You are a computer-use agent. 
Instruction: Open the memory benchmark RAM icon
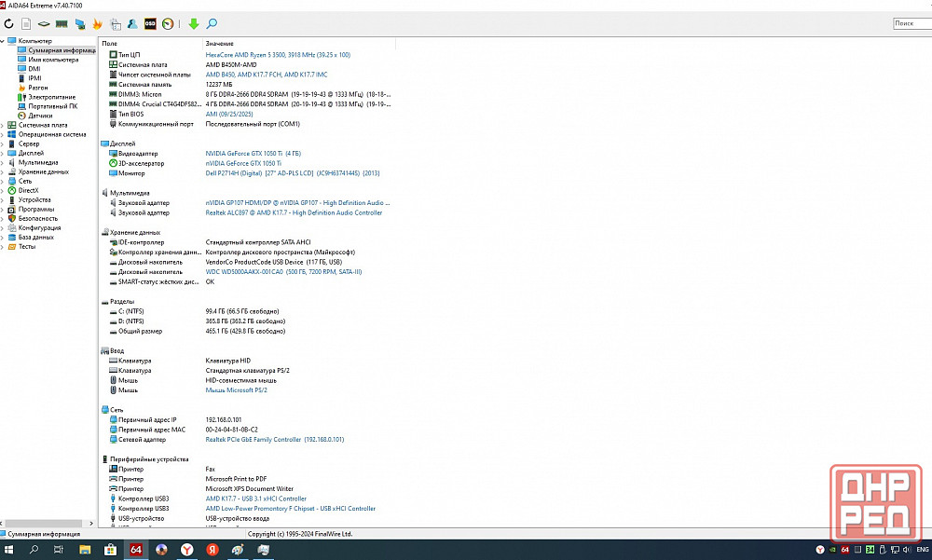(62, 23)
